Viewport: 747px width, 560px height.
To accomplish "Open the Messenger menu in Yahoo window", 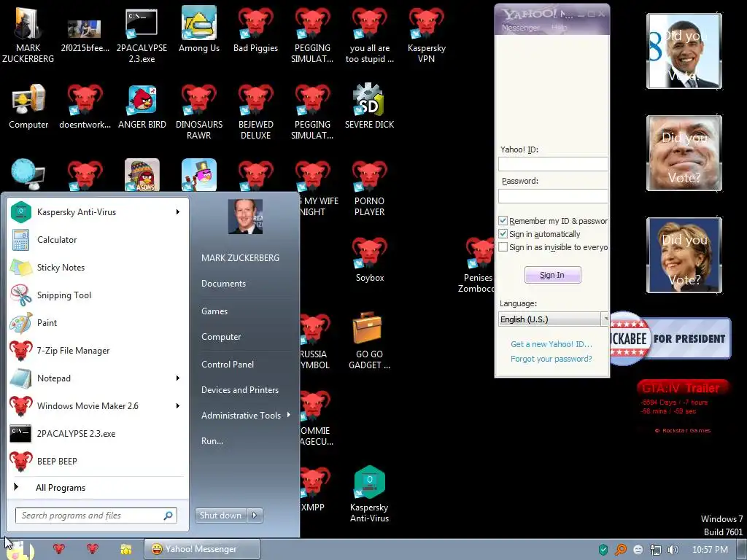I will tap(521, 28).
